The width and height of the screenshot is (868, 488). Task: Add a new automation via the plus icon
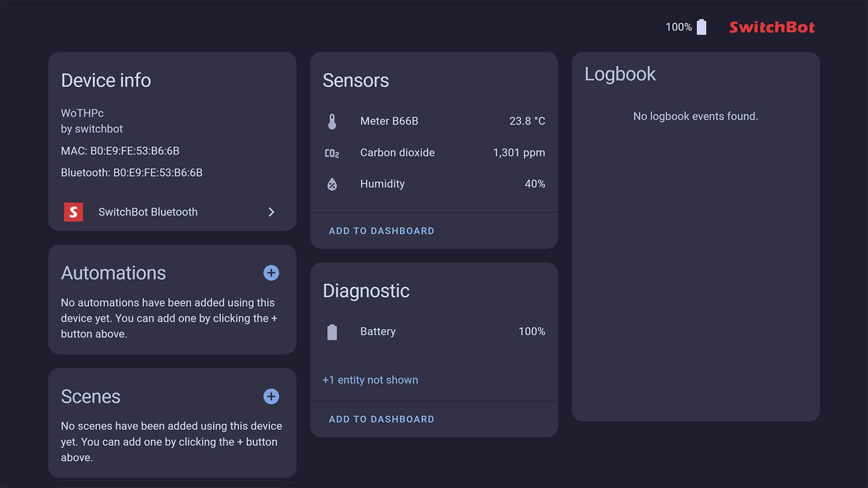tap(271, 273)
